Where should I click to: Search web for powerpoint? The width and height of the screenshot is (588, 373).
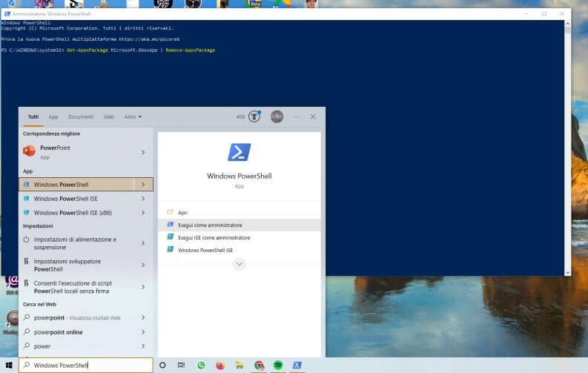pyautogui.click(x=76, y=317)
